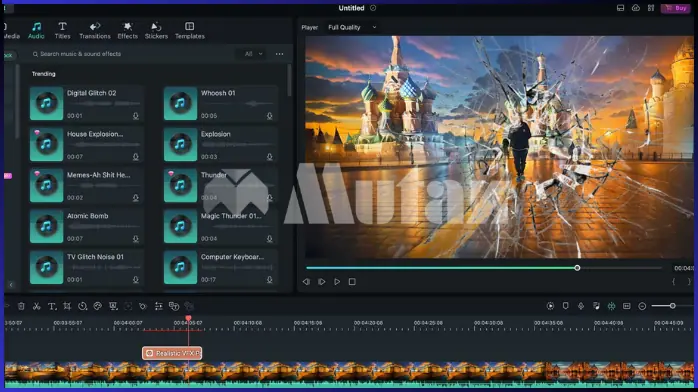Set mark in with left brace
Screen dimensions: 698x392
click(x=674, y=282)
